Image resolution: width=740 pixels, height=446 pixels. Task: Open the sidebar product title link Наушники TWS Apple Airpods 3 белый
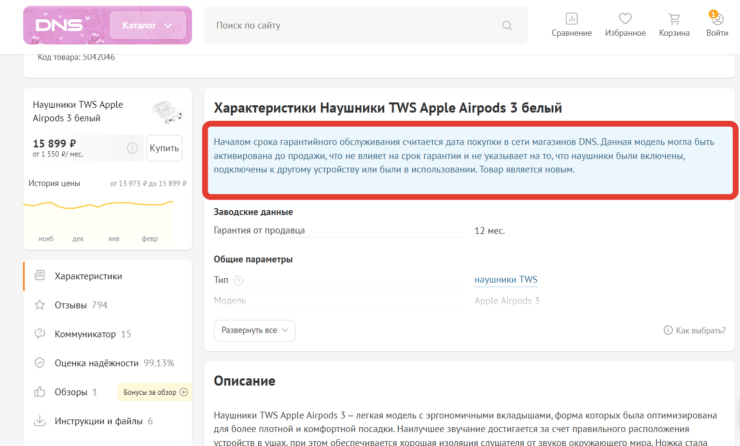tap(78, 111)
